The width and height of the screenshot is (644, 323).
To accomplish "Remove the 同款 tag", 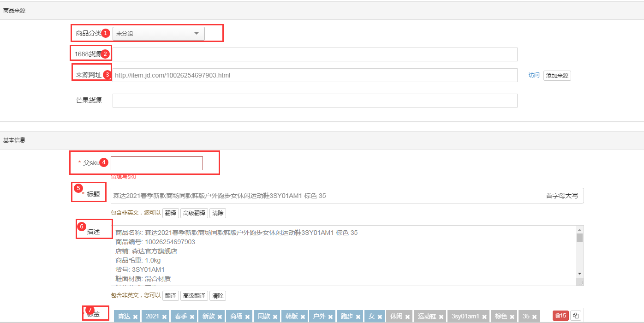I will 275,317.
